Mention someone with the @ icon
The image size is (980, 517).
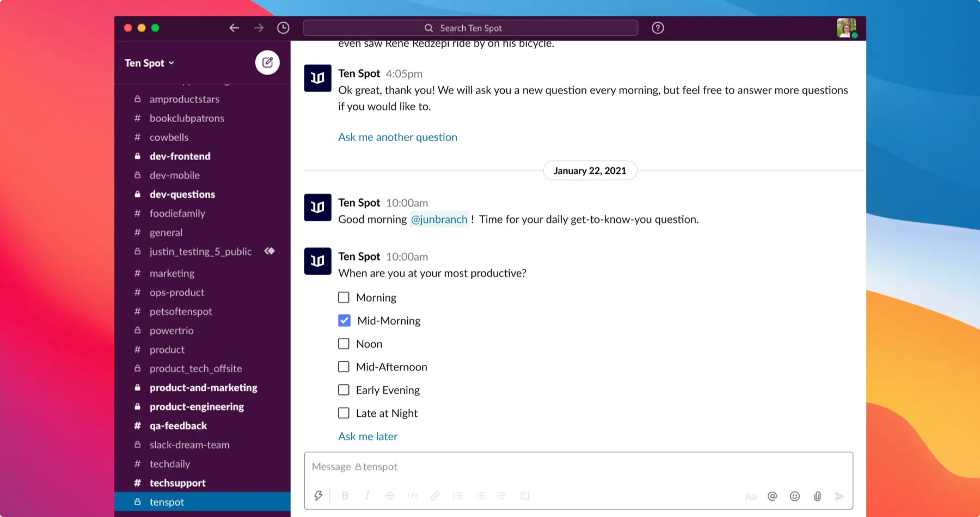point(772,496)
